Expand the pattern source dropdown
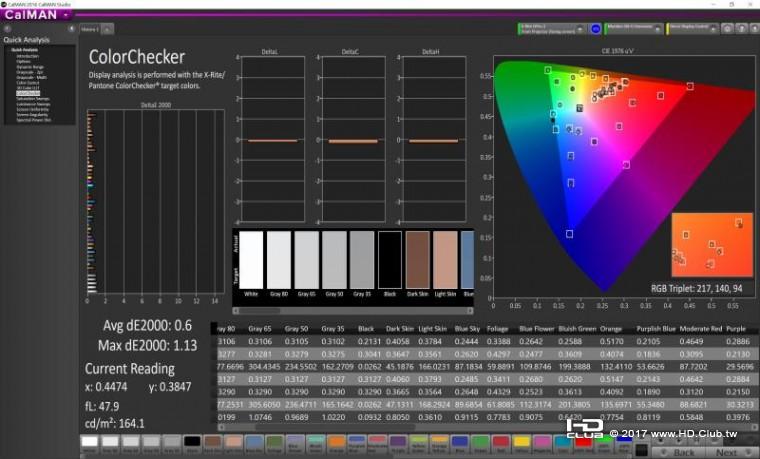This screenshot has width=760, height=459. click(x=657, y=29)
